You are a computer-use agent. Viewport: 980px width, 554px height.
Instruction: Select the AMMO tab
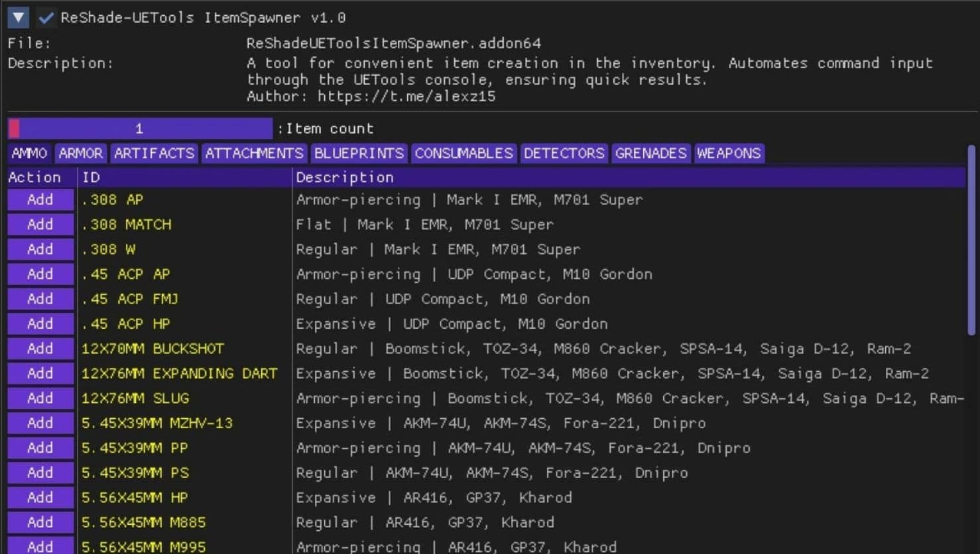29,154
